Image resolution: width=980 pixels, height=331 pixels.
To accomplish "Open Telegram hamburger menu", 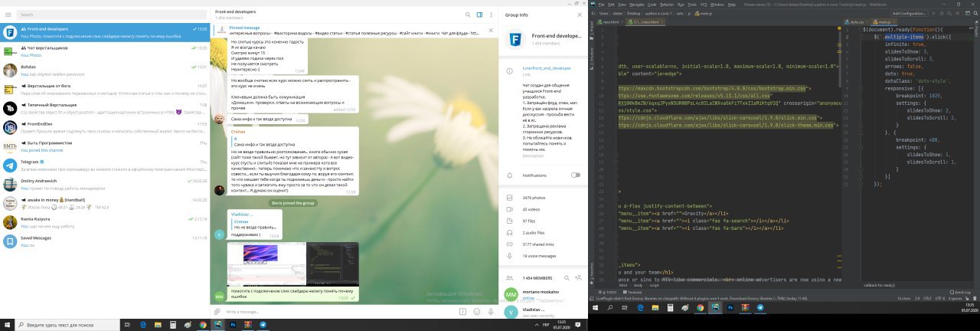I will click(x=8, y=15).
